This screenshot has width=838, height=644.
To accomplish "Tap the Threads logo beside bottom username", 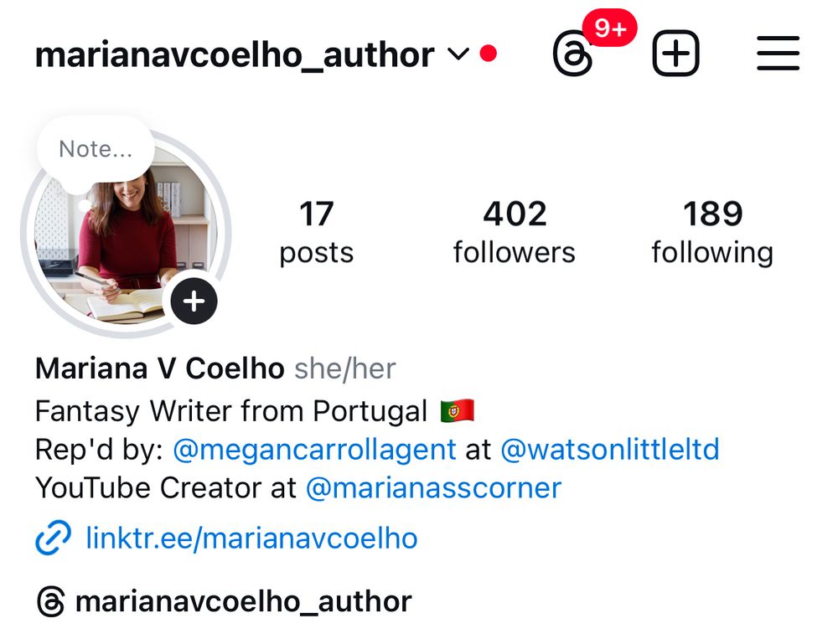I will tap(51, 602).
